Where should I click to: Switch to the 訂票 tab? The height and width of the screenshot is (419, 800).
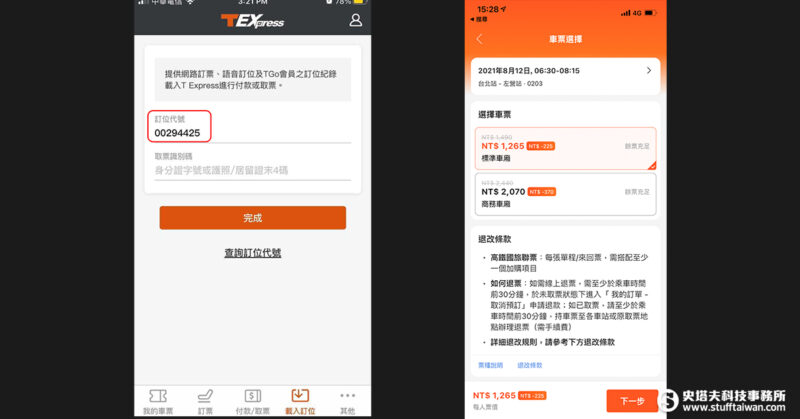pyautogui.click(x=205, y=402)
